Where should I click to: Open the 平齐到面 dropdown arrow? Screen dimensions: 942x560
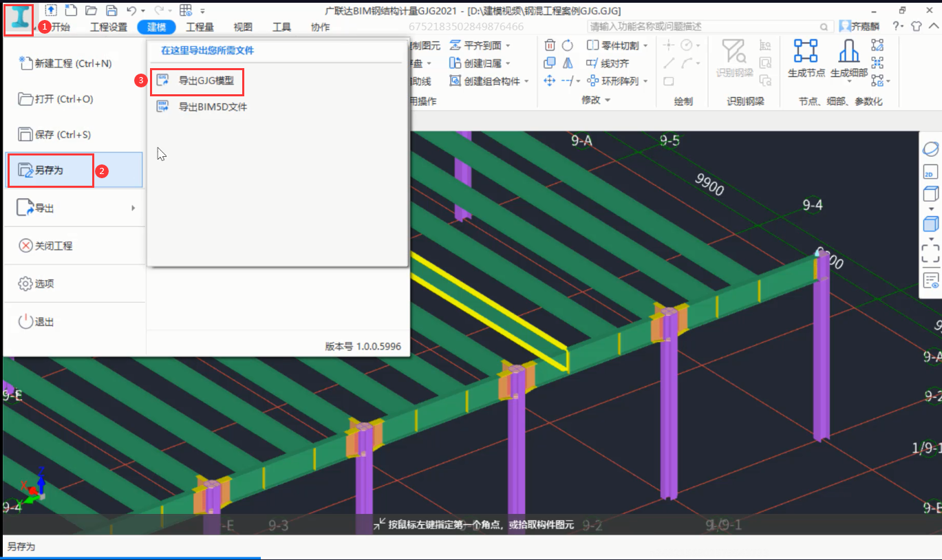[x=508, y=46]
